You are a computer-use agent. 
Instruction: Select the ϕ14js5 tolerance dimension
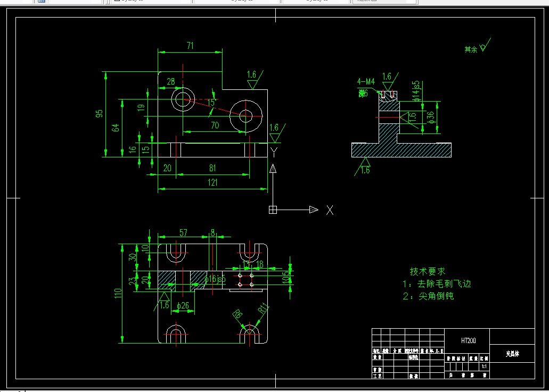coord(416,91)
